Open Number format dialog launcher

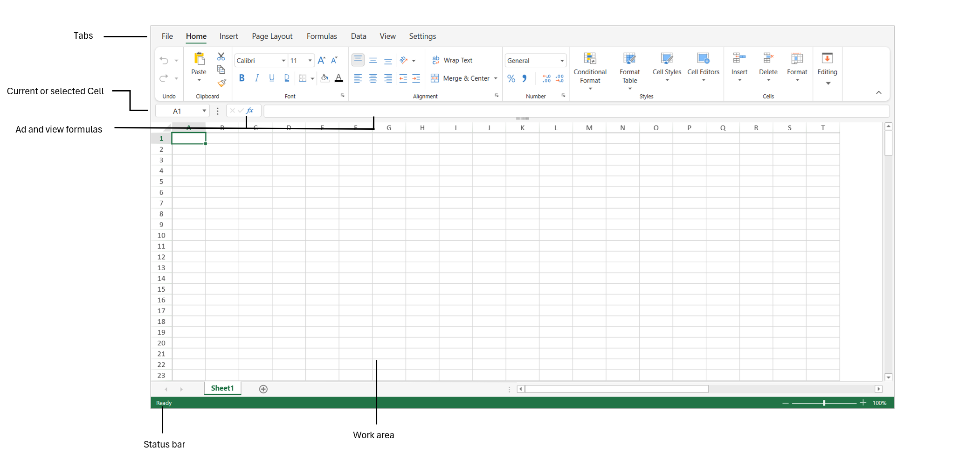563,96
